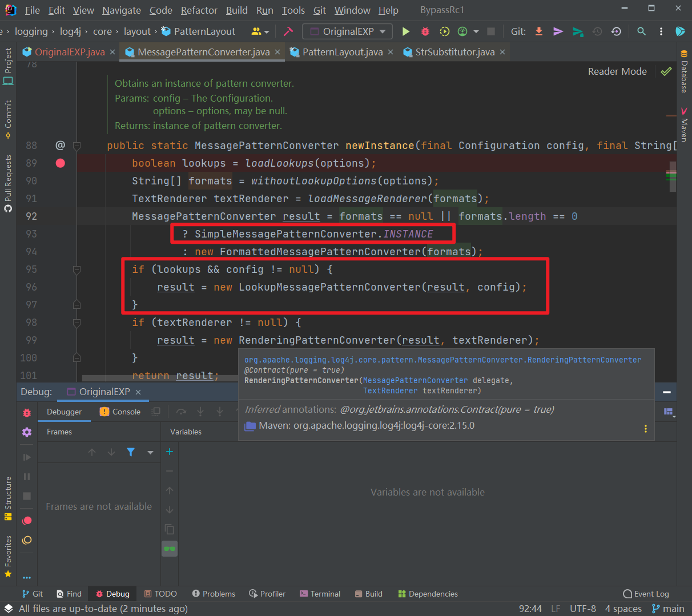Switch to the PatternLayout.java tab
This screenshot has width=692, height=616.
tap(342, 52)
